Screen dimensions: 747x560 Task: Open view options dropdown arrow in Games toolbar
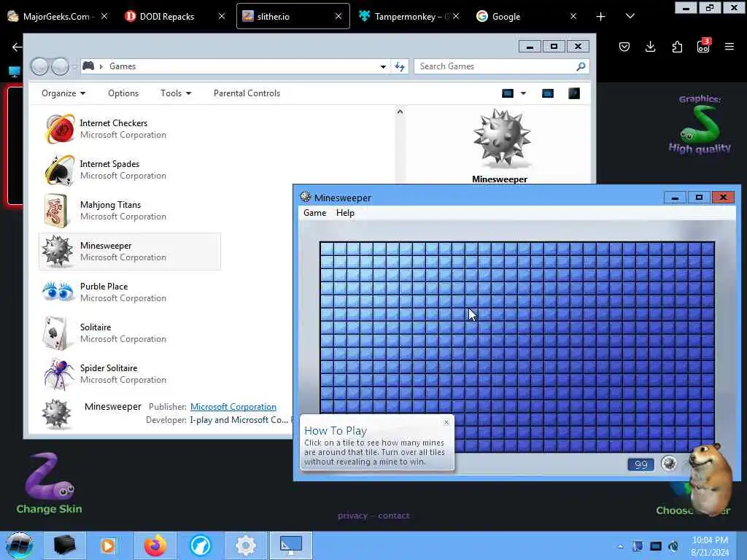[x=523, y=93]
